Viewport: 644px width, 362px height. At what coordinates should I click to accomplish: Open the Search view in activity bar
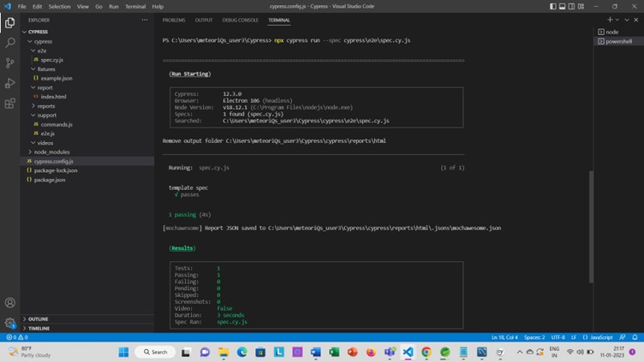[x=10, y=43]
